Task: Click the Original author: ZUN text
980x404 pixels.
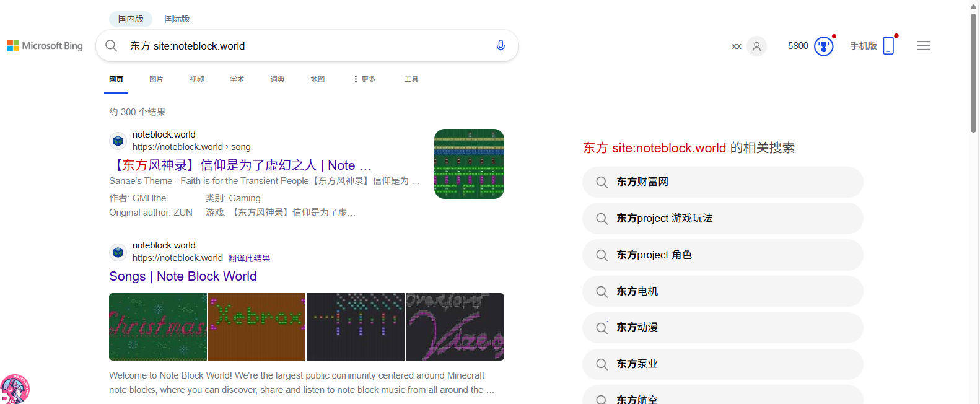Action: click(151, 213)
